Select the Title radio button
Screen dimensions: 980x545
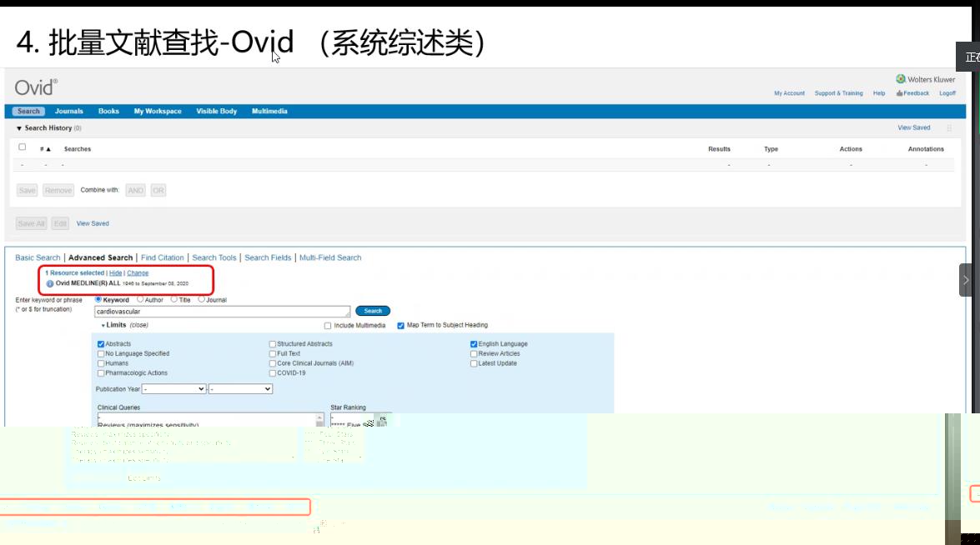pos(173,300)
